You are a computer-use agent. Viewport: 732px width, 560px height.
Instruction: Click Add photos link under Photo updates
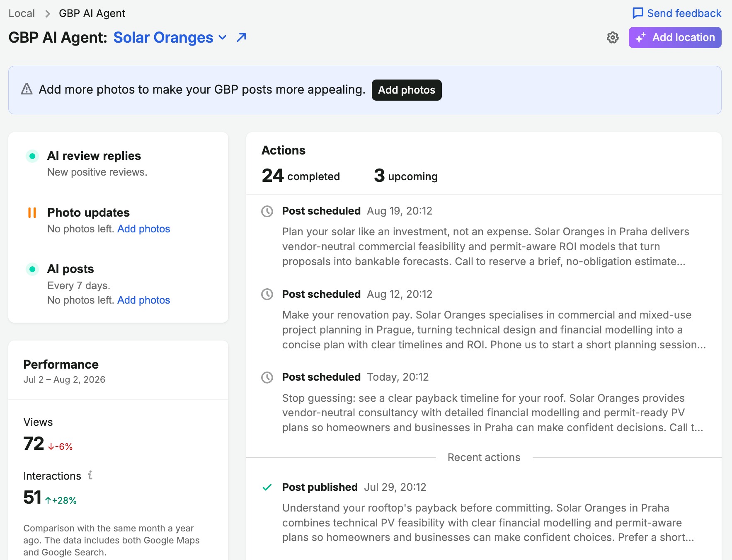tap(144, 229)
